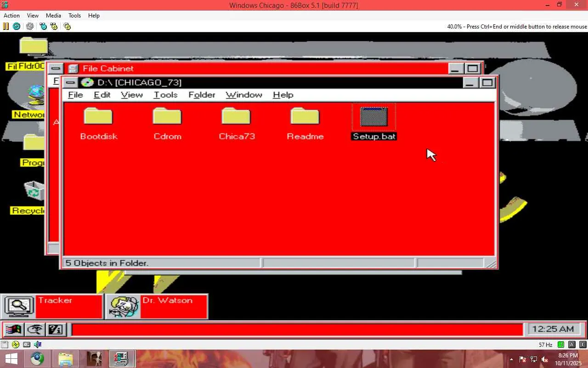Viewport: 588px width, 368px height.
Task: Click the sound icon in 86Box status bar
Action: (38, 345)
